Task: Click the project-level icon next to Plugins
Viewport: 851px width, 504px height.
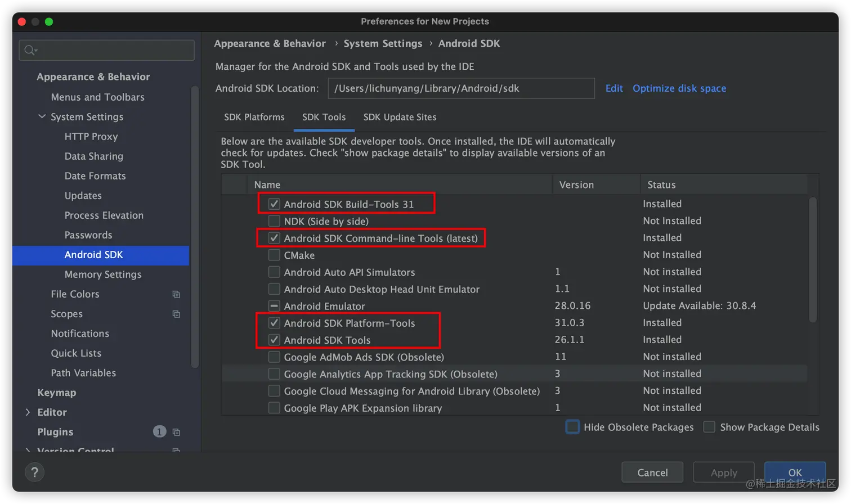Action: [176, 432]
